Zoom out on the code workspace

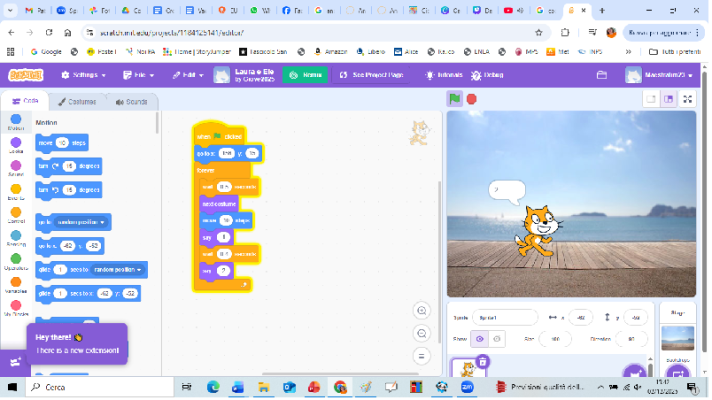[422, 333]
